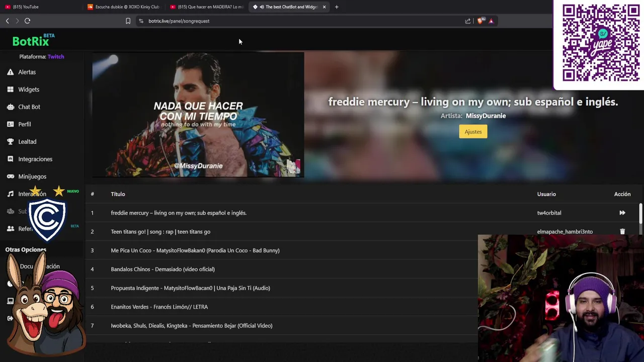The width and height of the screenshot is (644, 362).
Task: Open site settings icon in address bar
Action: (x=141, y=21)
